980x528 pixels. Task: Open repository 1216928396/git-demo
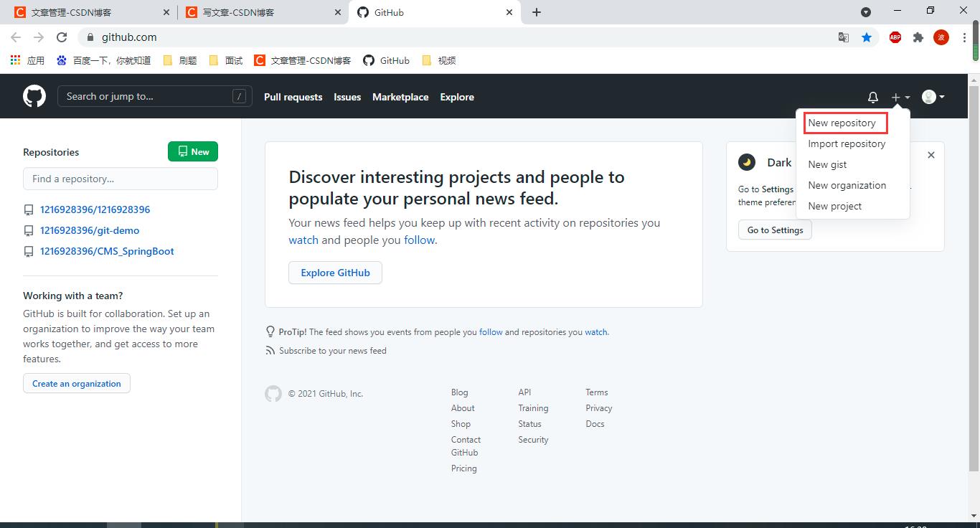[x=90, y=230]
